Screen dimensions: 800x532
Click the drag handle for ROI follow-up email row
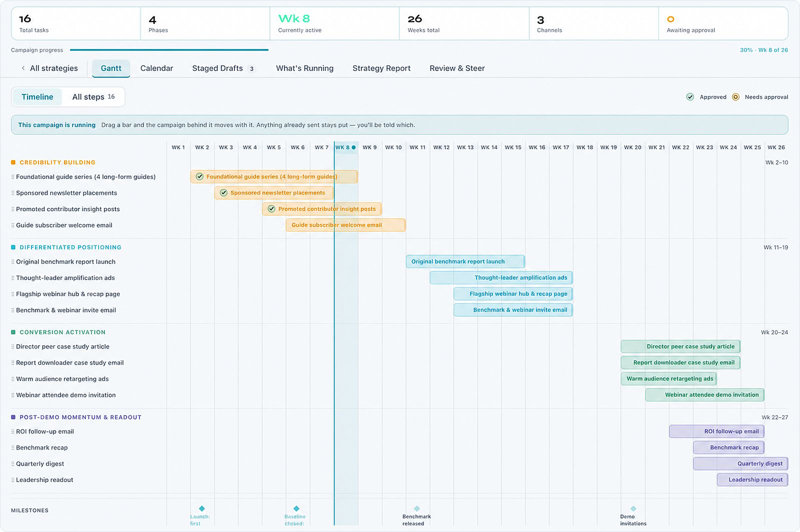[12, 432]
